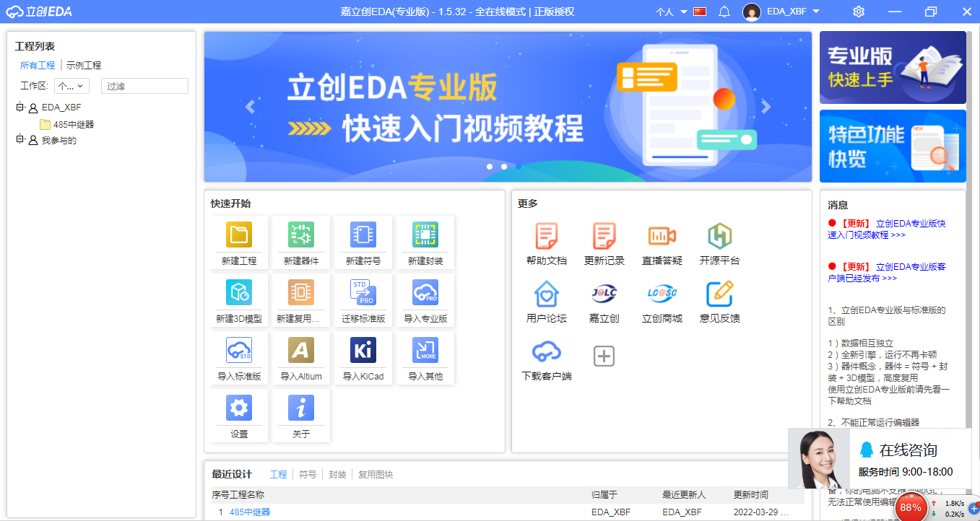Open the 新建3D模型 icon
The image size is (980, 521).
click(239, 293)
